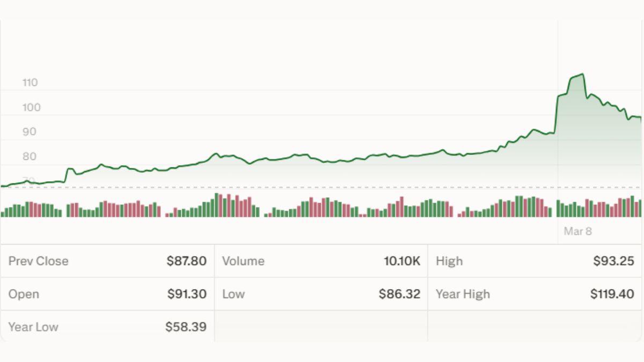
Task: Click the Volume label
Action: 243,261
